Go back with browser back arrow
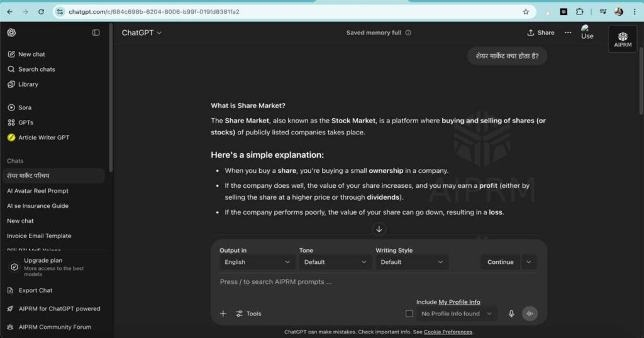Image resolution: width=644 pixels, height=338 pixels. pos(10,11)
